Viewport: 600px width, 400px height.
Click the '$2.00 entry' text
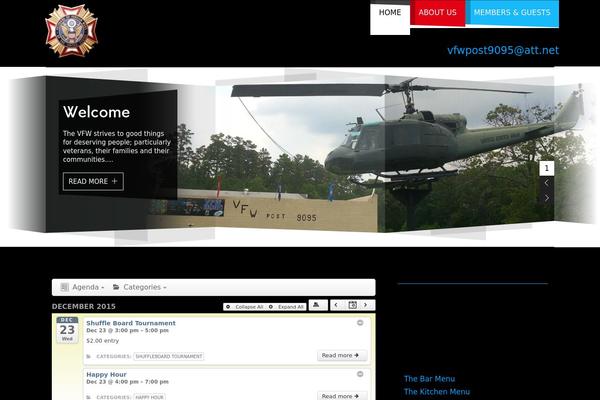[x=103, y=341]
